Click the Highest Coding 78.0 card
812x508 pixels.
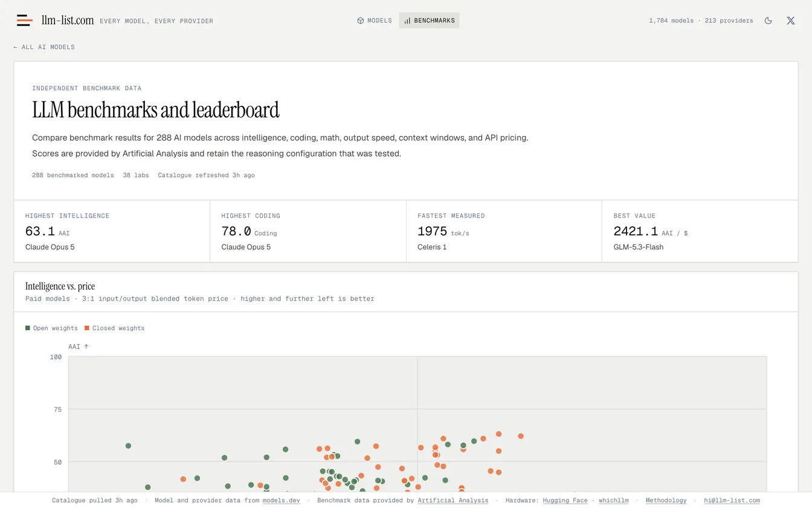308,231
